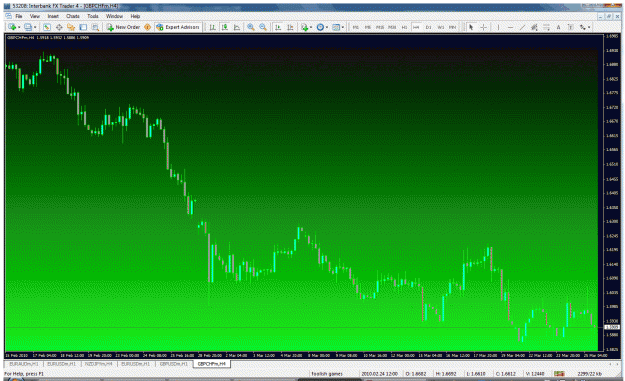Screen dimensions: 625x381
Task: Click the 'foolish games' profile in status bar
Action: tap(327, 374)
